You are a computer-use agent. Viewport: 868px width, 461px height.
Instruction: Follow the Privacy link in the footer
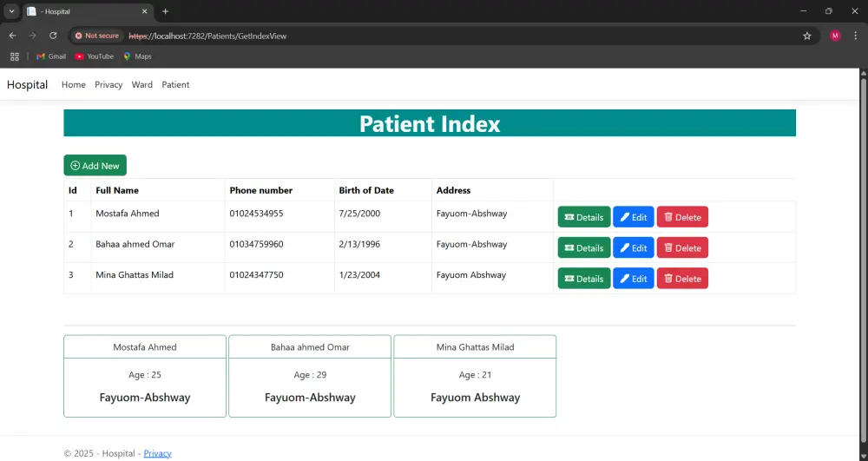click(158, 453)
